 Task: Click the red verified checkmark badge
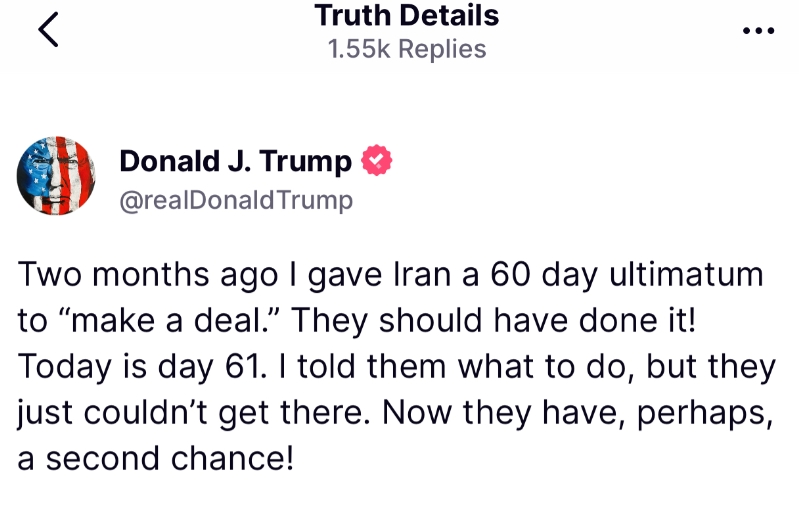coord(377,160)
